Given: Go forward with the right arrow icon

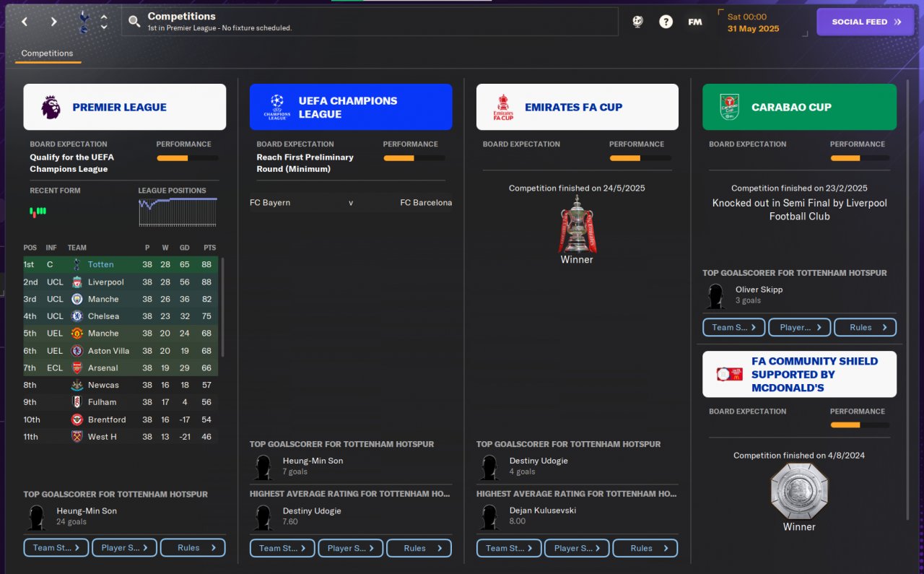Looking at the screenshot, I should (x=53, y=22).
